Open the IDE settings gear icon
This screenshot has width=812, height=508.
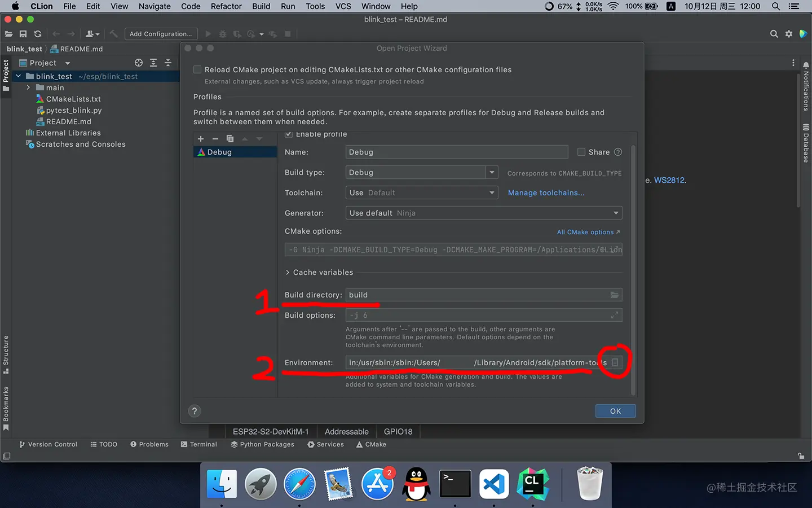(x=789, y=34)
